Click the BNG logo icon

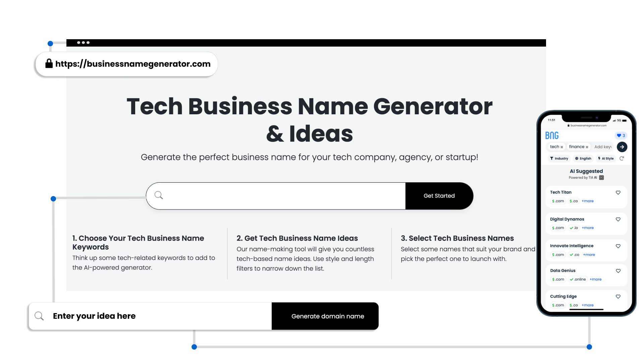pyautogui.click(x=551, y=135)
